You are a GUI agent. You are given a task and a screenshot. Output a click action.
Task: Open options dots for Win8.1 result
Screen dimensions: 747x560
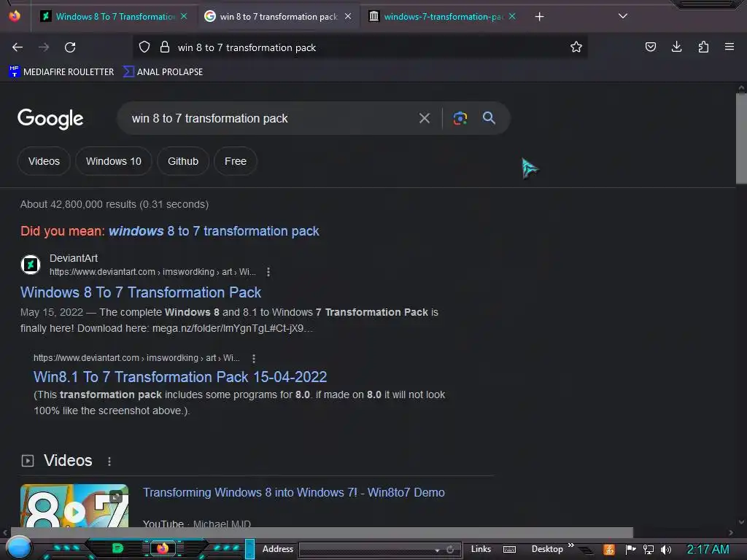[253, 358]
